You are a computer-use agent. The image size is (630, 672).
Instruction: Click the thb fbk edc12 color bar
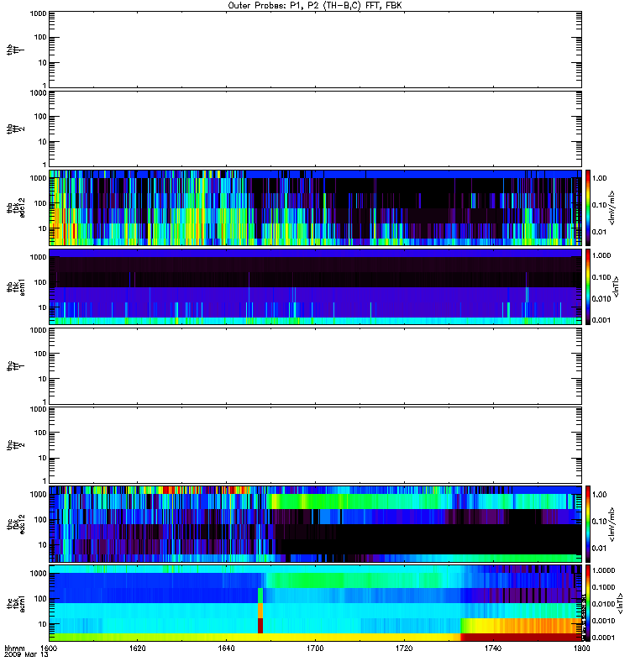coord(588,207)
